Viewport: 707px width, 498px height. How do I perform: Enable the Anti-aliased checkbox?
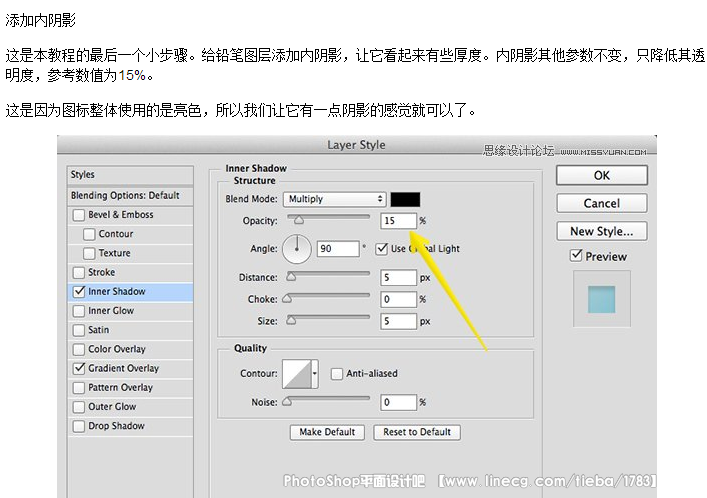point(337,374)
